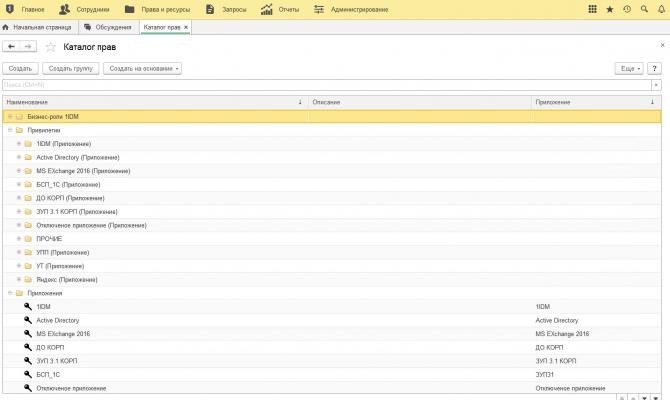The image size is (670, 400).
Task: Switch to Начальная страница tab
Action: pos(37,27)
